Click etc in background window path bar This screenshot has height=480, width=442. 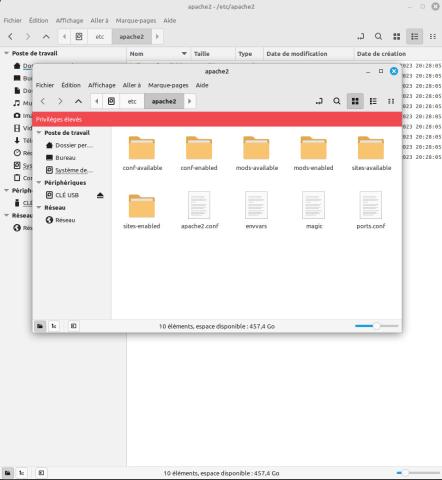click(x=100, y=36)
